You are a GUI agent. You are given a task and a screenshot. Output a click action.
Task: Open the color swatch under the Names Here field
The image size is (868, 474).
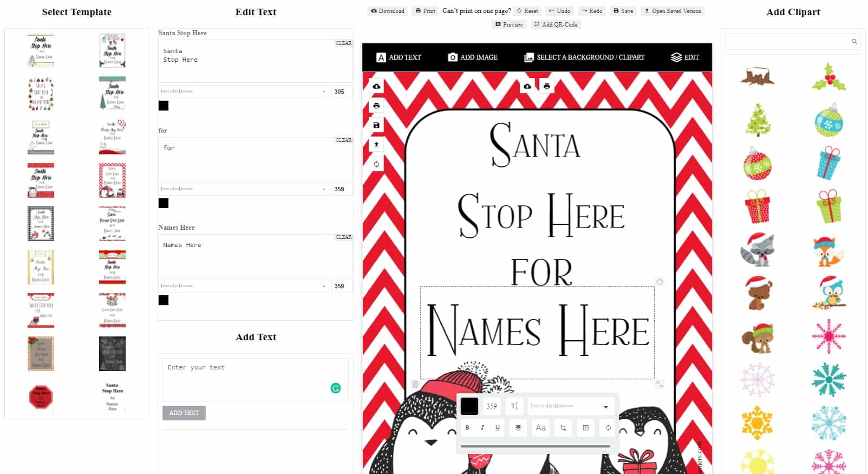click(x=164, y=300)
